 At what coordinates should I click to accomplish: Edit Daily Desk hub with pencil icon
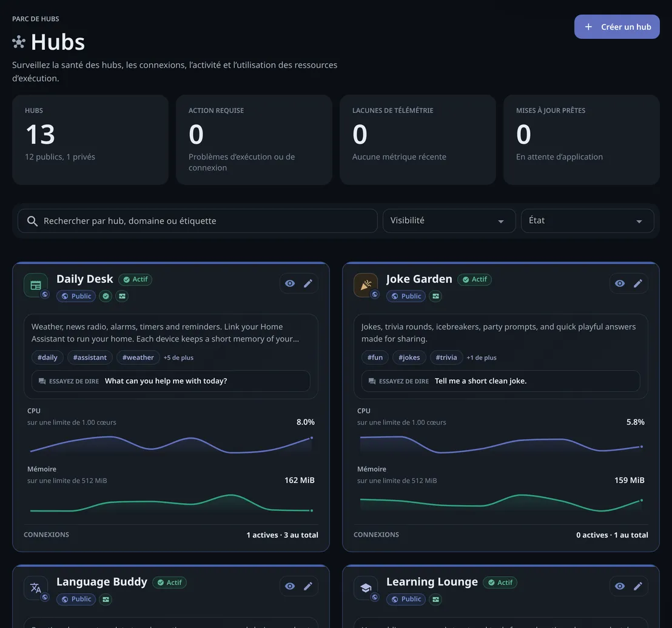point(308,283)
